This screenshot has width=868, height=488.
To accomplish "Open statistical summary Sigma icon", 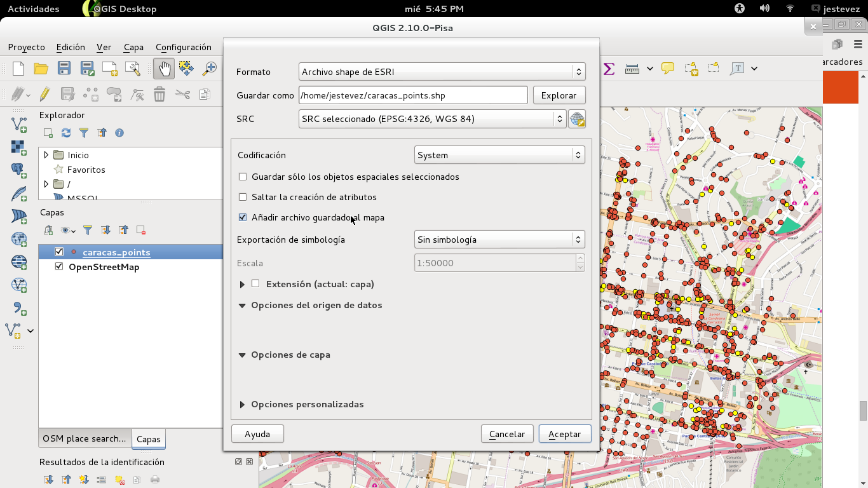I will (x=609, y=69).
